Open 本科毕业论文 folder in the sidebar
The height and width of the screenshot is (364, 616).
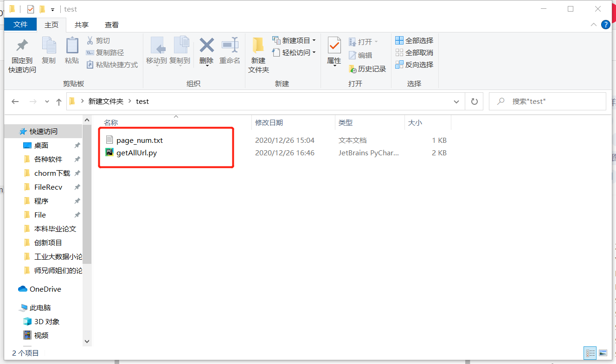tap(55, 229)
